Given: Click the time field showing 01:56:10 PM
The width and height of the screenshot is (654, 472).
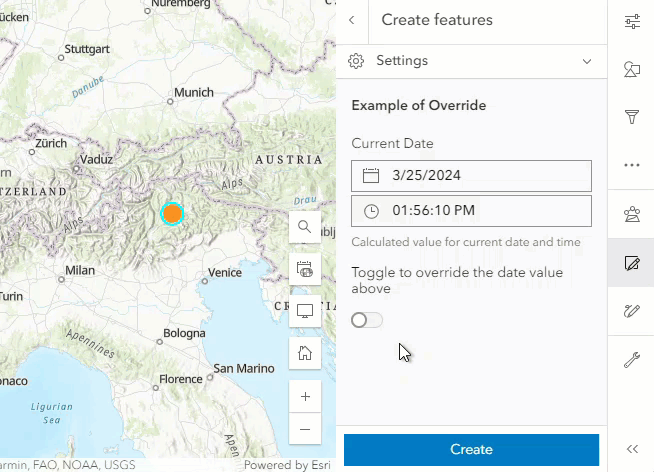Looking at the screenshot, I should 471,211.
